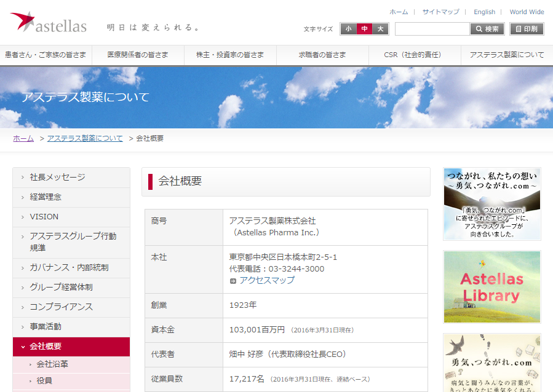
Task: Open コンプライアンス in sidebar
Action: (71, 307)
